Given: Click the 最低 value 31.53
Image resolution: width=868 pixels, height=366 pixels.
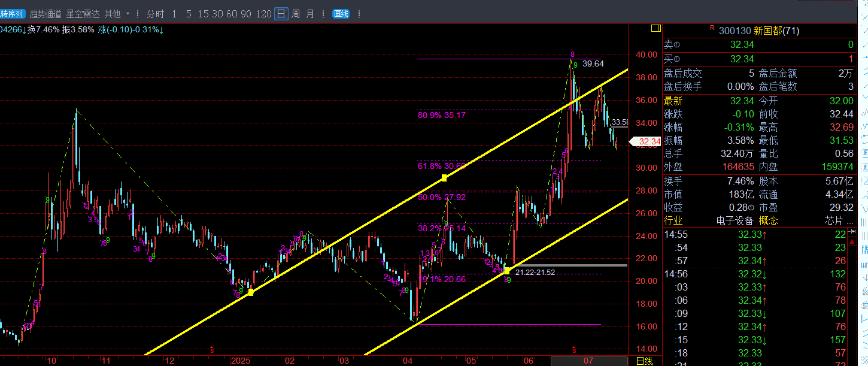Looking at the screenshot, I should pyautogui.click(x=842, y=141).
